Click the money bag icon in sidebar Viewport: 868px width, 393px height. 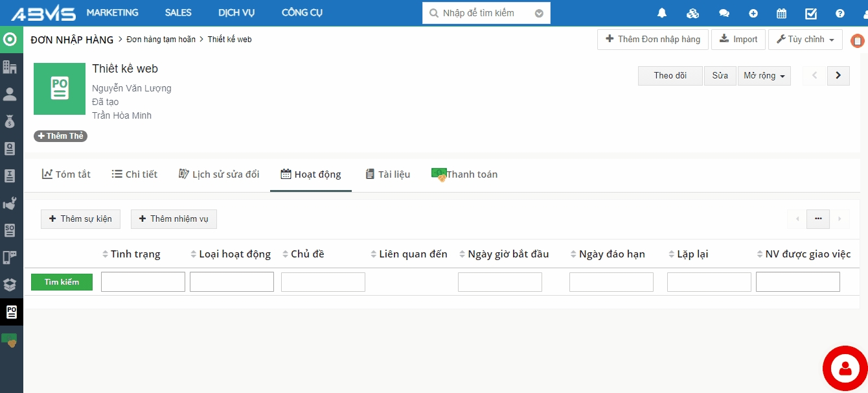click(x=10, y=121)
